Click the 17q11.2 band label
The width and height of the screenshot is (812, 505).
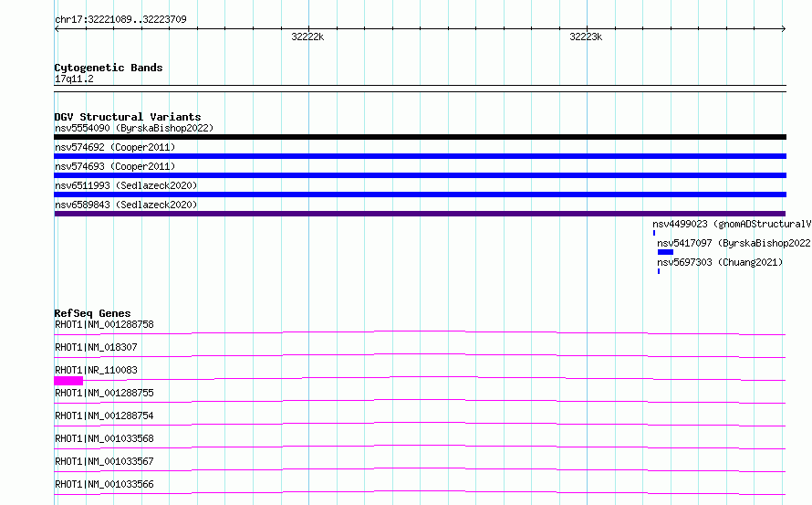[x=74, y=79]
